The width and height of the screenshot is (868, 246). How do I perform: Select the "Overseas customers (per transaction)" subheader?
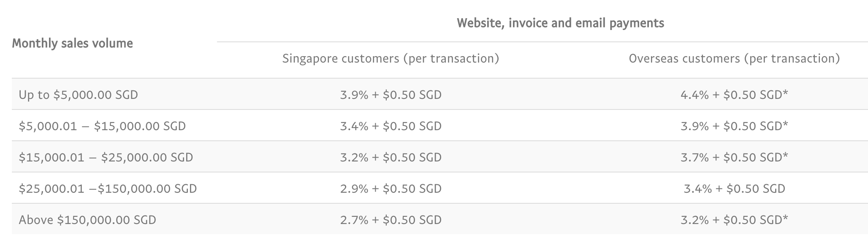point(734,58)
